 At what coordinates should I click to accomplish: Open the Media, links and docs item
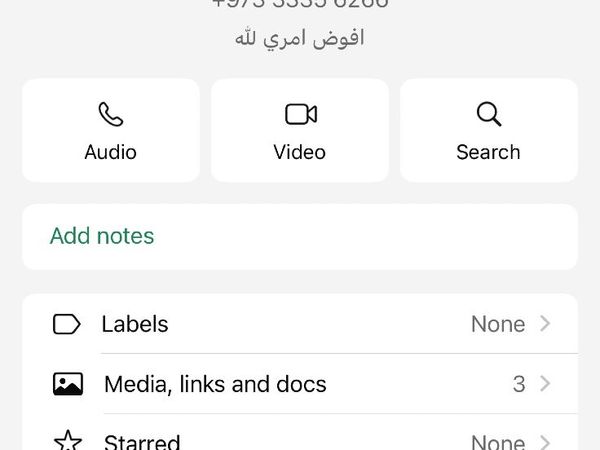tap(215, 384)
